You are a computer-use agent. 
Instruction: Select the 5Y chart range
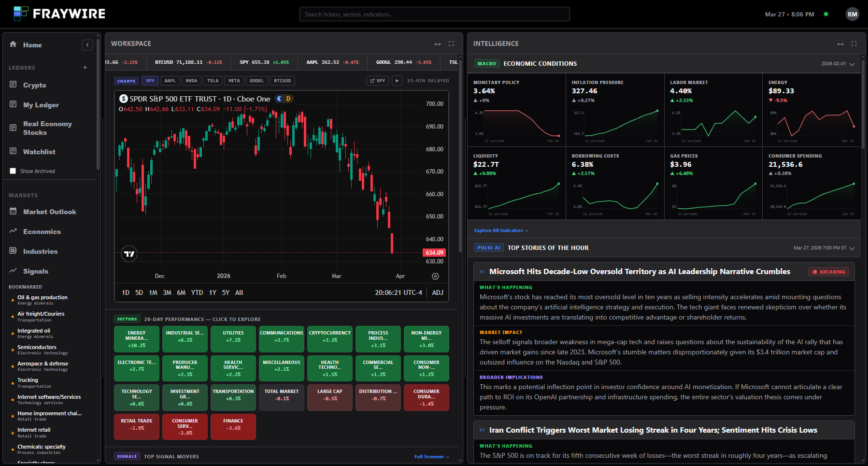pos(226,292)
